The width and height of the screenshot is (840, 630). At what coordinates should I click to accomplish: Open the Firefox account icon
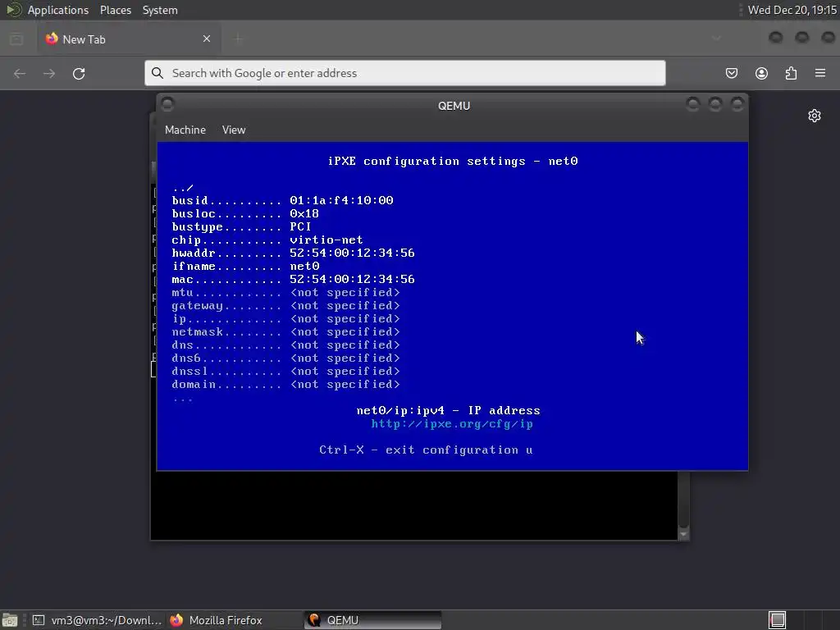point(761,73)
